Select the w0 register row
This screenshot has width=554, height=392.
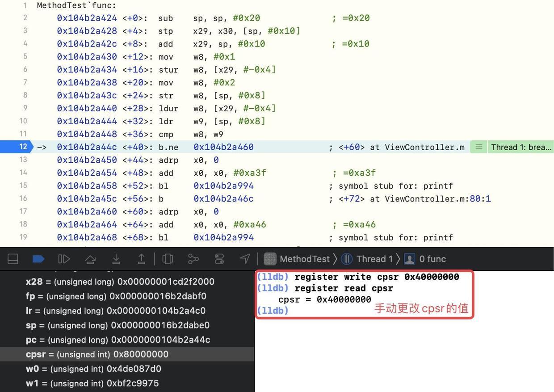pyautogui.click(x=127, y=369)
